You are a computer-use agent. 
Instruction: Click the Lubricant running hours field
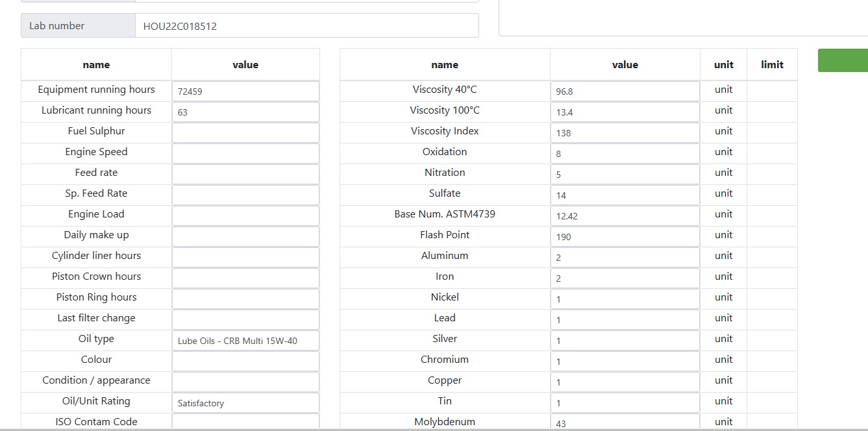point(245,112)
